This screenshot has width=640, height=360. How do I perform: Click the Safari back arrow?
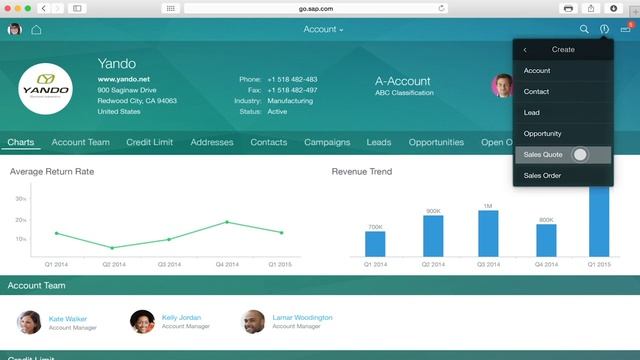coord(44,8)
